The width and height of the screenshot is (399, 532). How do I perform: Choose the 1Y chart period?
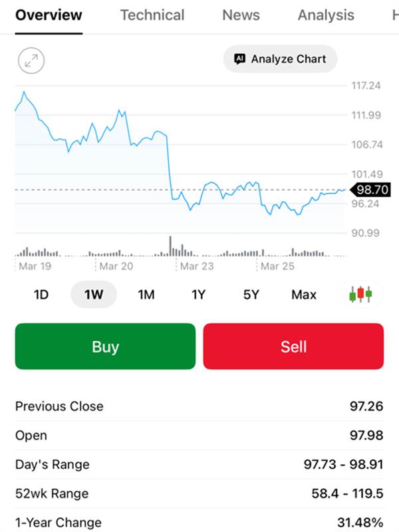click(198, 295)
